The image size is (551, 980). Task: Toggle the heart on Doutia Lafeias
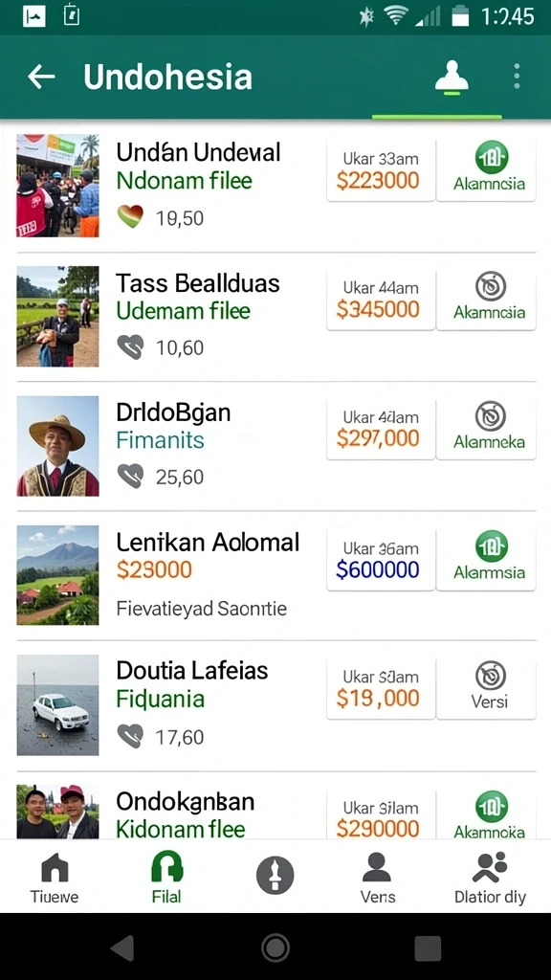pyautogui.click(x=130, y=736)
